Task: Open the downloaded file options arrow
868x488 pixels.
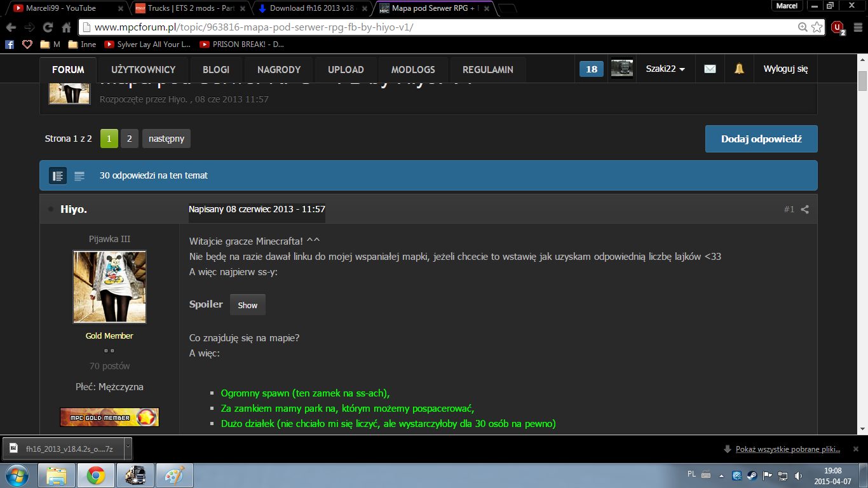Action: click(127, 447)
